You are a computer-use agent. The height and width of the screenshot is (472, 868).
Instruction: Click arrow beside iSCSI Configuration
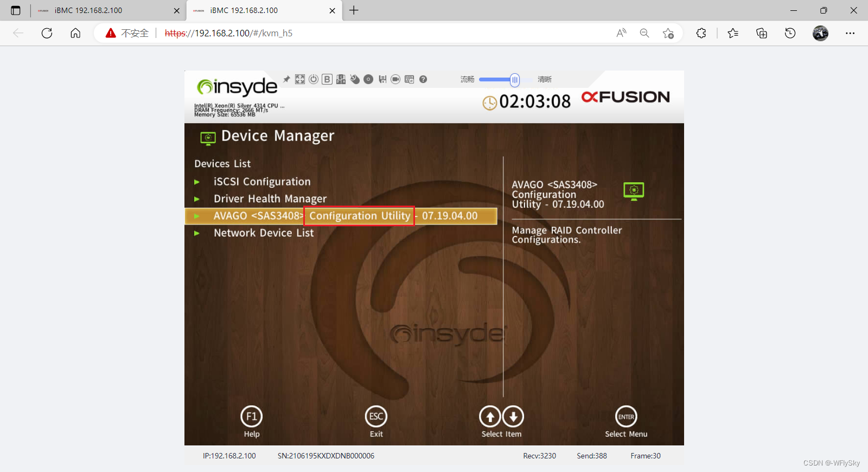pos(197,182)
